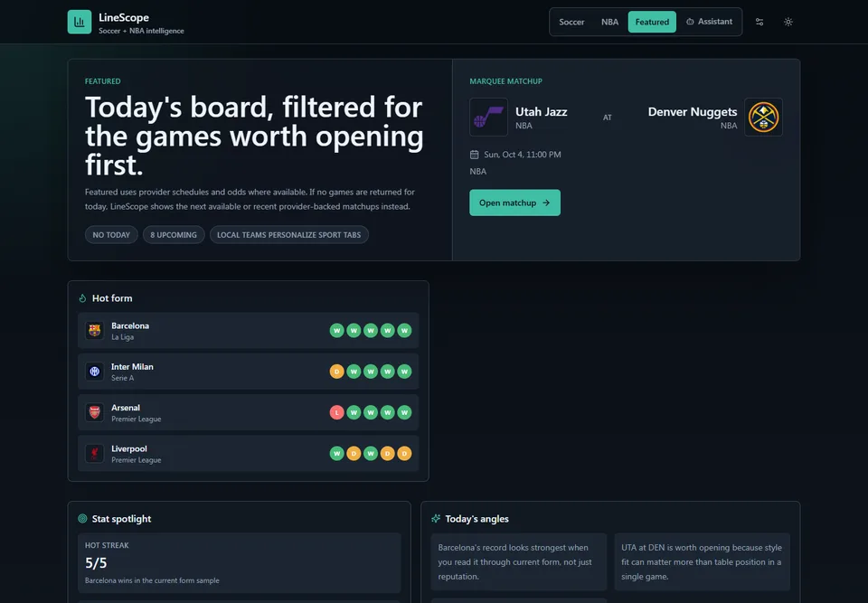
Task: Switch to the Soccer tab
Action: tap(571, 22)
